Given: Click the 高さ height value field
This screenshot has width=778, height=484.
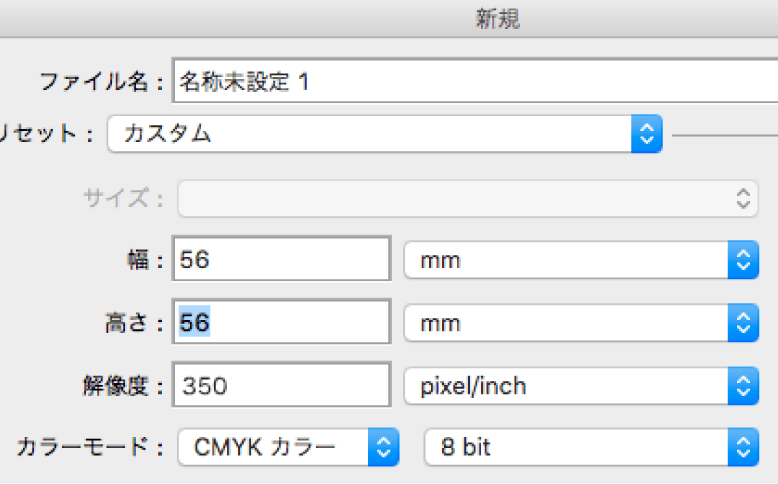Looking at the screenshot, I should click(281, 323).
